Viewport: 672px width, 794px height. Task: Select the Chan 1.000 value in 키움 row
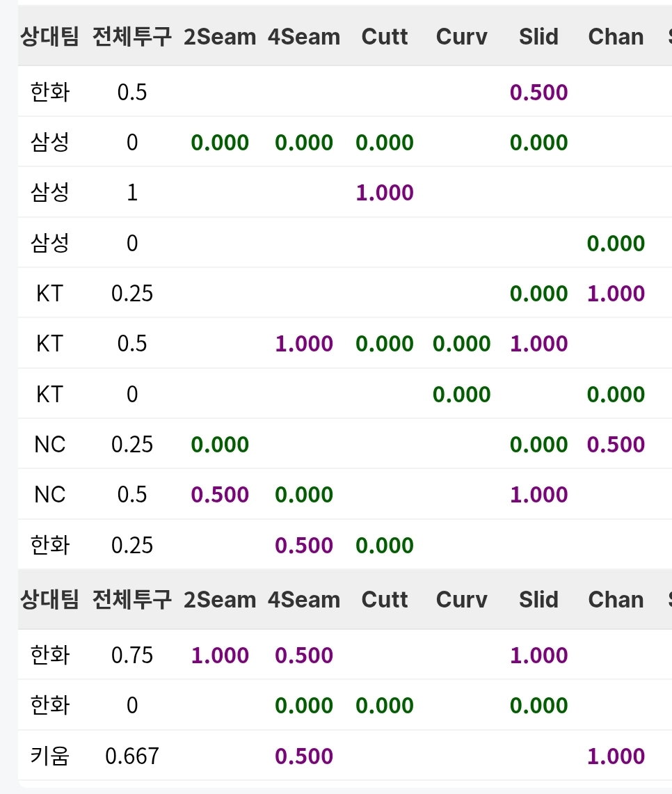coord(616,756)
